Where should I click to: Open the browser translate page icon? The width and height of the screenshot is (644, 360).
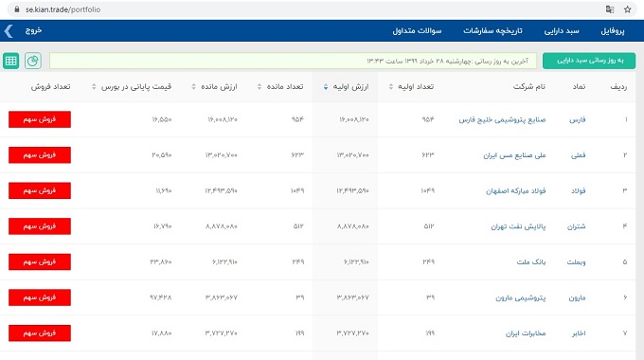pos(610,9)
